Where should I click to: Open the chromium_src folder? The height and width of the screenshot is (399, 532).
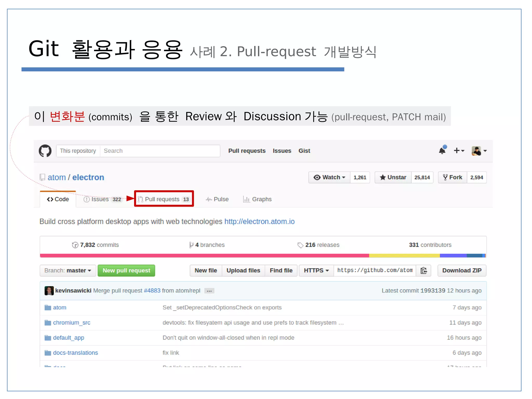[x=72, y=323]
